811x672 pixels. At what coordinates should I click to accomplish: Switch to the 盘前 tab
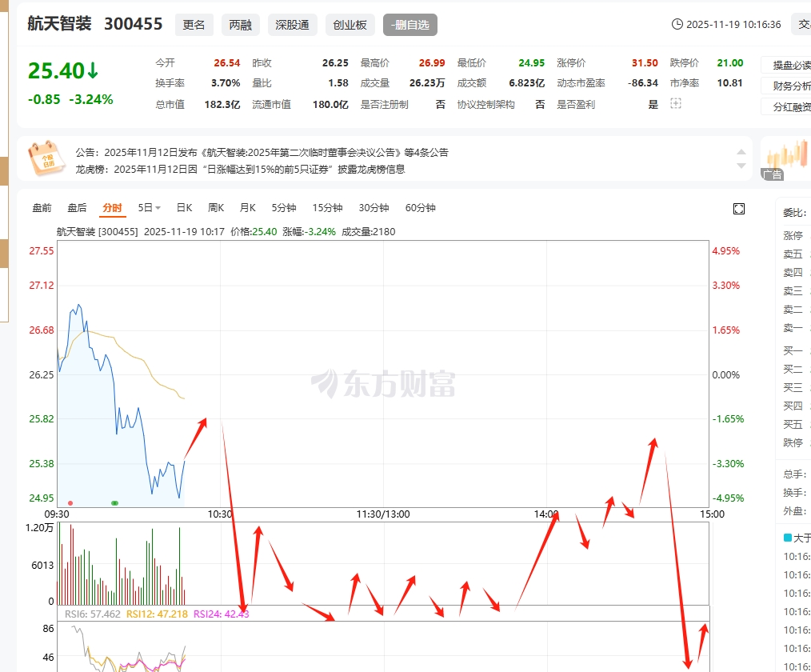coord(42,207)
